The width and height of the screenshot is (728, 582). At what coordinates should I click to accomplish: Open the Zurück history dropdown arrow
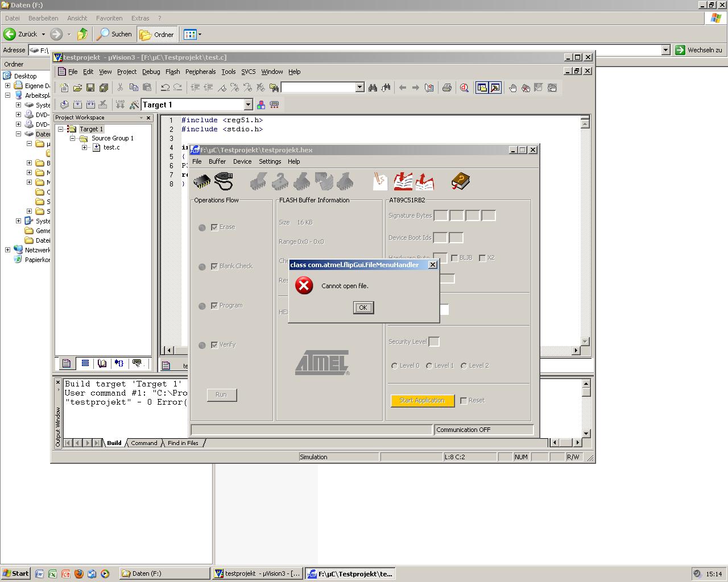pos(43,34)
